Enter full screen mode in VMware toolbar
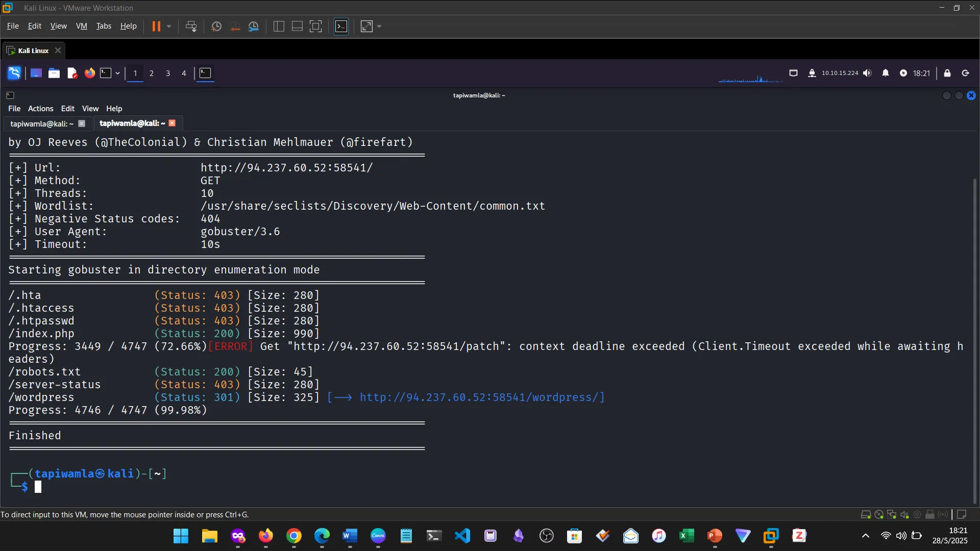980x551 pixels. 315,26
